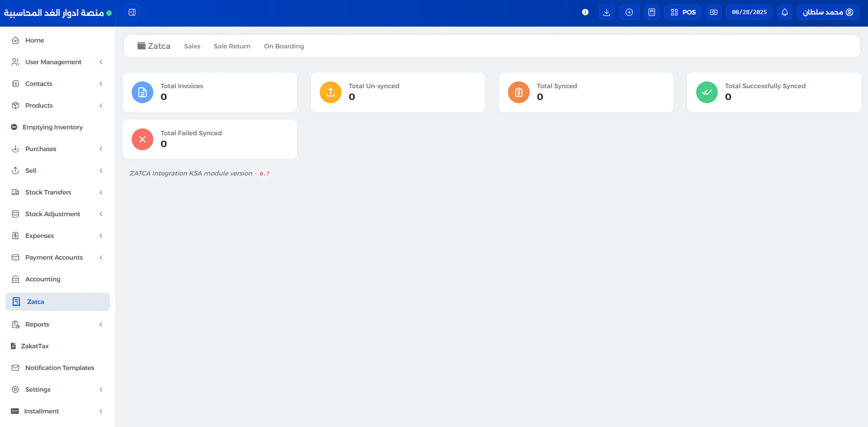Expand the Installment chevron
This screenshot has height=427, width=868.
(101, 411)
